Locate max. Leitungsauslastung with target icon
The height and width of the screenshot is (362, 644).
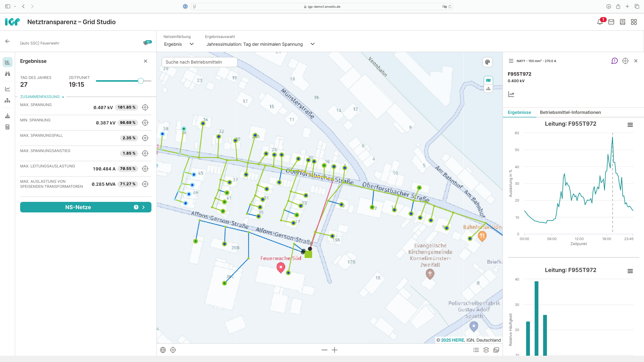click(x=145, y=169)
